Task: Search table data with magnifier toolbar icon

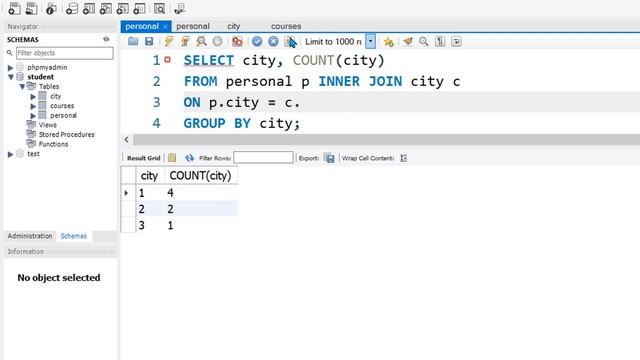Action: pos(160,9)
